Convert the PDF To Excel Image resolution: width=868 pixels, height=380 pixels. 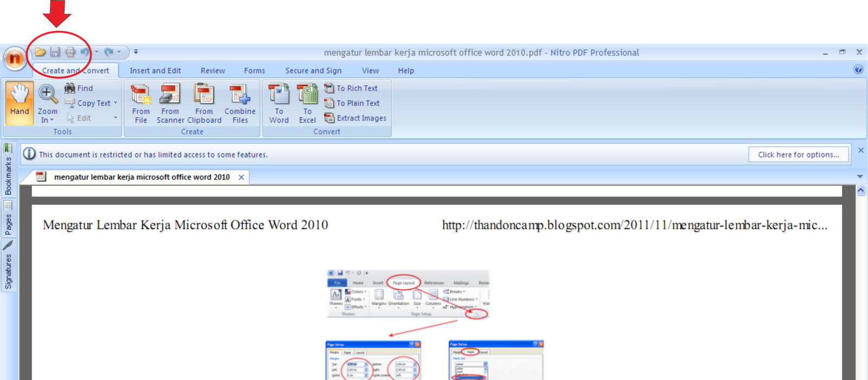308,104
